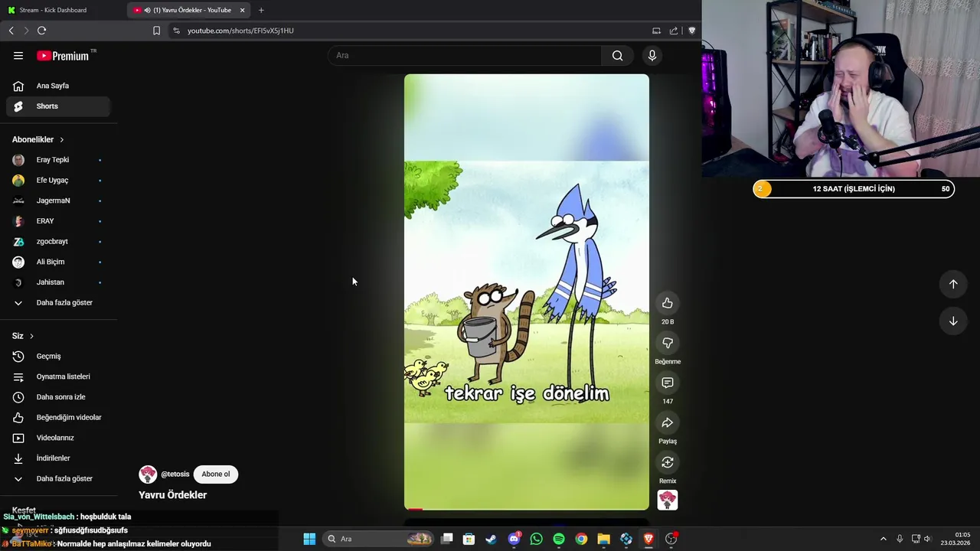Share the Short via Paylaş arrow
Screen dimensions: 980x551
(668, 422)
